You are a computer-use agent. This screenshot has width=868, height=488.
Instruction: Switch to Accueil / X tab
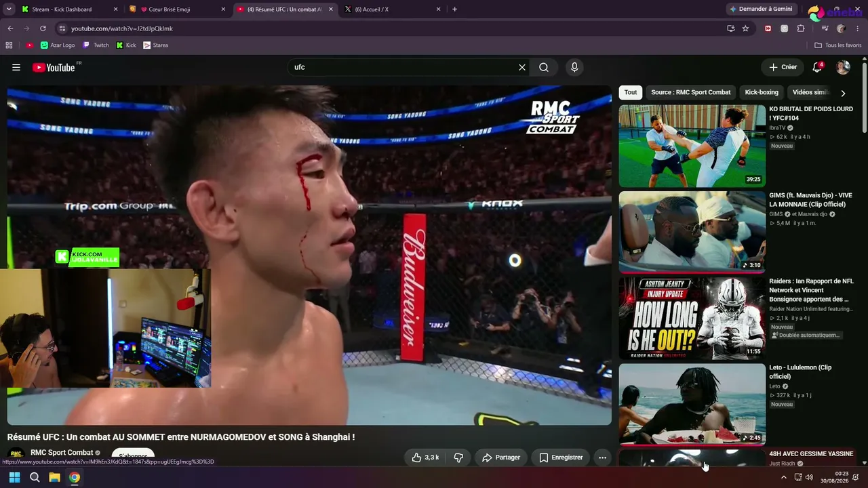pyautogui.click(x=392, y=9)
